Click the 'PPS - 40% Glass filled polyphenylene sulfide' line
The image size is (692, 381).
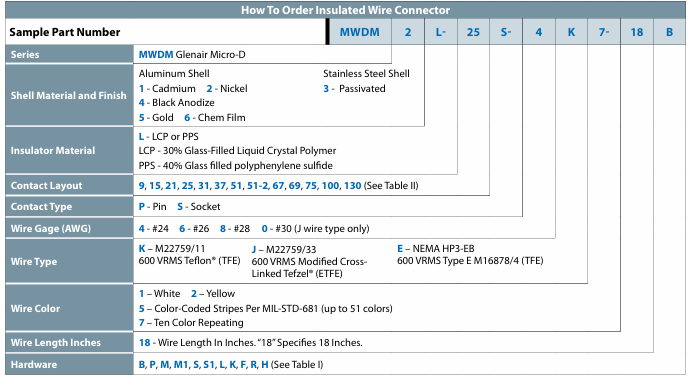236,166
